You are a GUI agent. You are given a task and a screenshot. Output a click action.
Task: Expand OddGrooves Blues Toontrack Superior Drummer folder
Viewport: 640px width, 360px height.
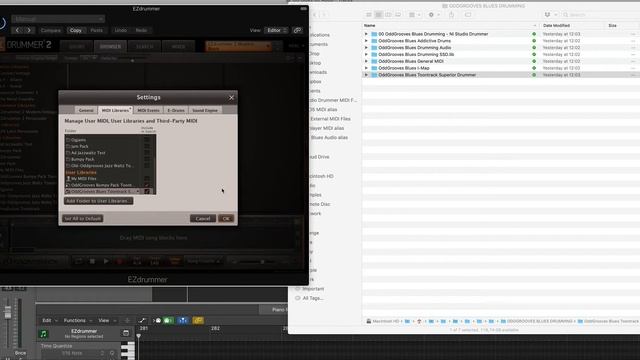pos(366,75)
